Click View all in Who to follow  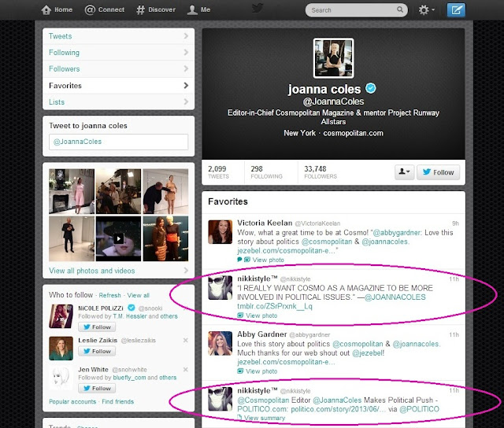pos(139,295)
